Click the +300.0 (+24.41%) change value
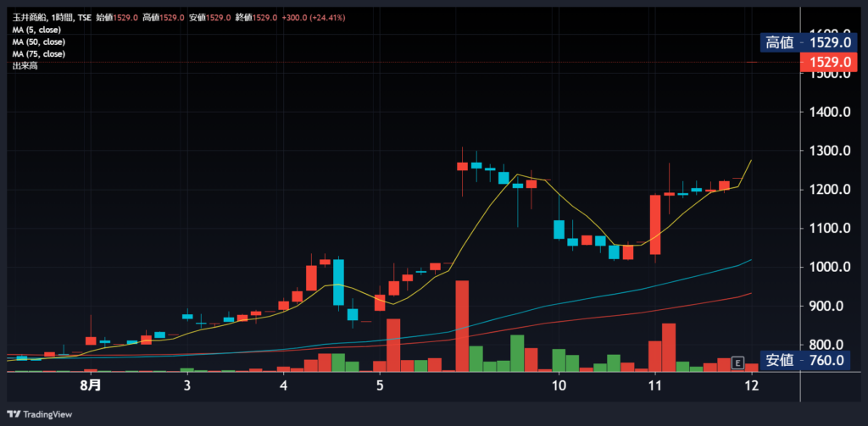 pyautogui.click(x=314, y=18)
